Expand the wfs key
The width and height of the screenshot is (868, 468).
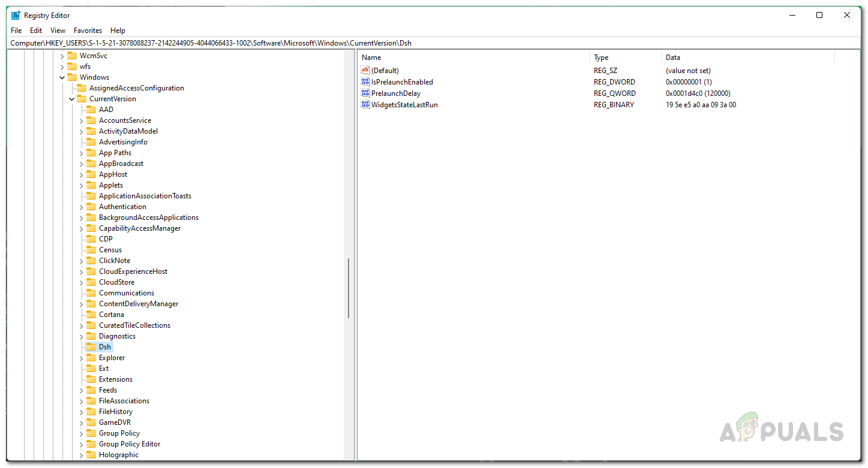(x=62, y=67)
